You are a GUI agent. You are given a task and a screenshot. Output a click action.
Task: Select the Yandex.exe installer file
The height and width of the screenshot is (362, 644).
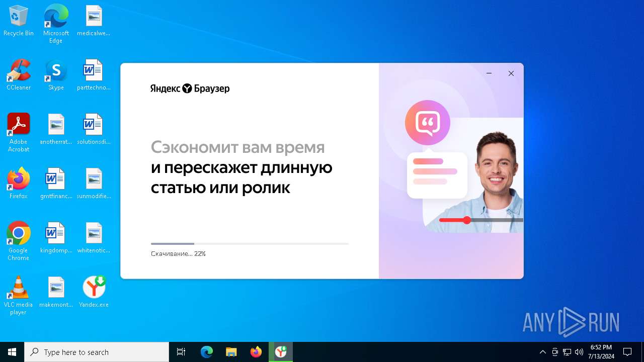[x=94, y=293]
